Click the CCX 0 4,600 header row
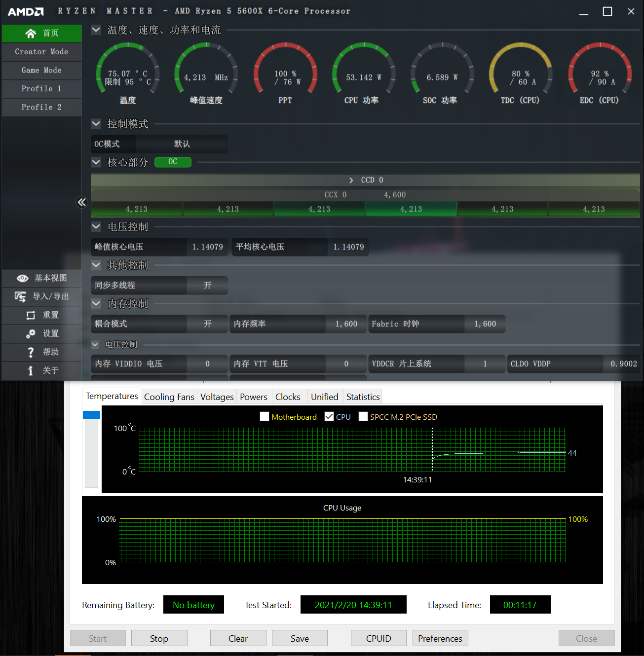The height and width of the screenshot is (656, 644). (365, 195)
